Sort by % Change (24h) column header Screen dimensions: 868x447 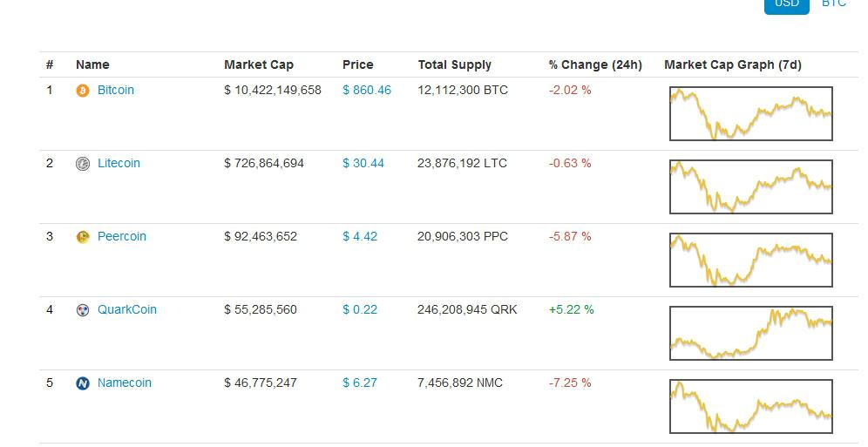595,64
